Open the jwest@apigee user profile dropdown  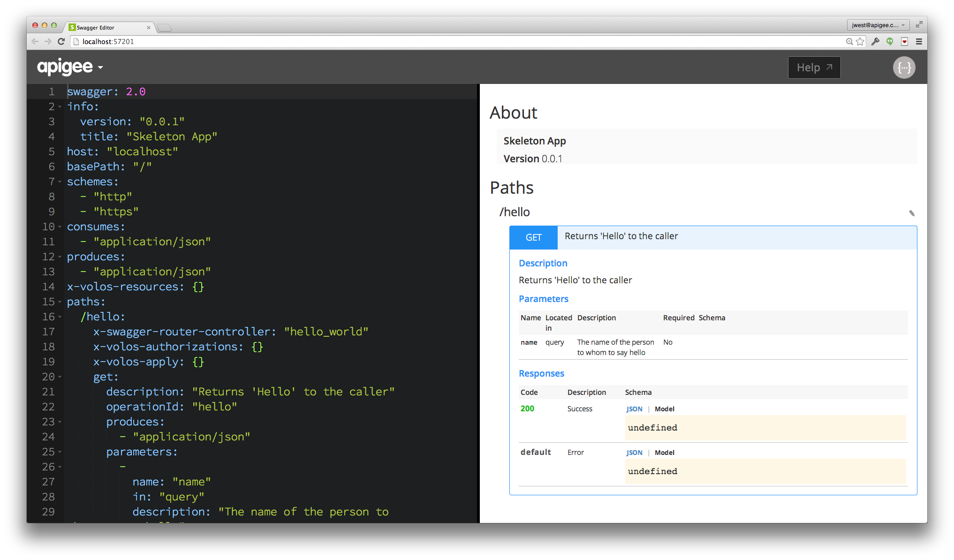878,25
